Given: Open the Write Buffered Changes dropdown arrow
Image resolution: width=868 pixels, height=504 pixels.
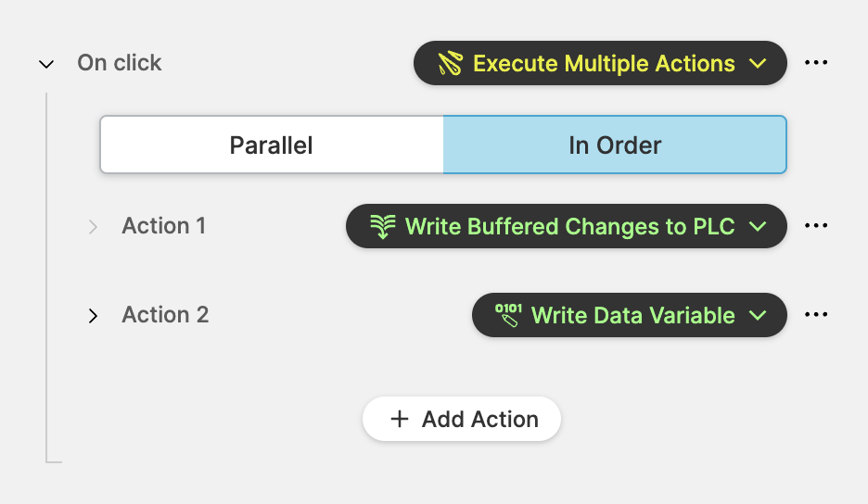Looking at the screenshot, I should tap(758, 227).
